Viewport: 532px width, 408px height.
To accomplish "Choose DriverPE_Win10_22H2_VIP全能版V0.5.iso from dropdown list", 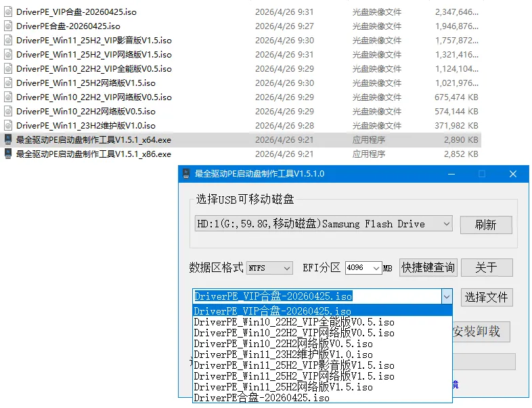I will pyautogui.click(x=322, y=322).
